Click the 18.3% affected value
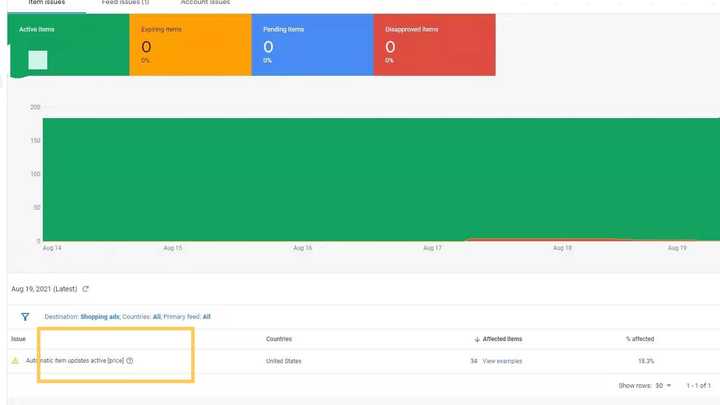 point(646,361)
